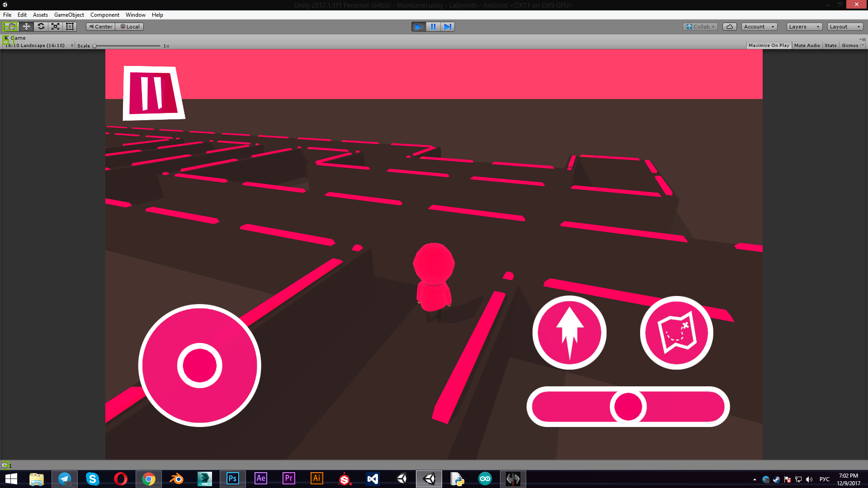Image resolution: width=868 pixels, height=488 pixels.
Task: Open the Window menu
Action: tap(135, 15)
